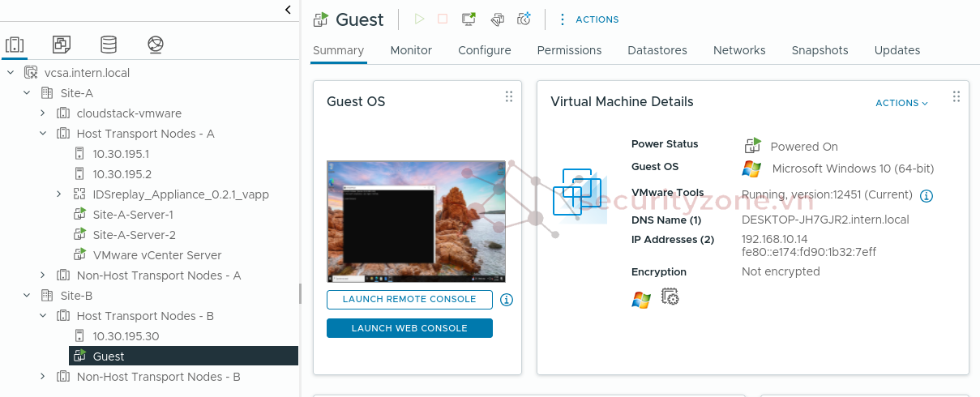The height and width of the screenshot is (397, 980).
Task: Collapse the left navigation panel
Action: (288, 10)
